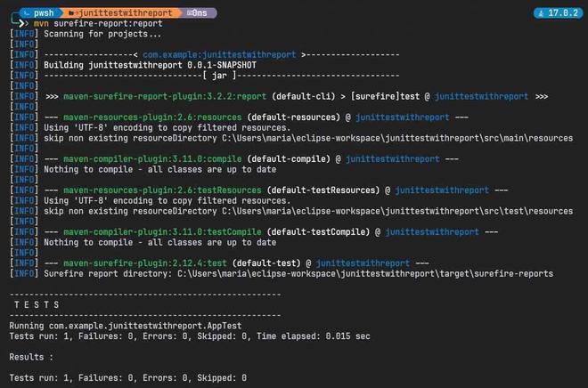Viewport: 588px width, 388px height.
Task: Click maven-surefire-report-plugin:3.2.2:report text
Action: point(165,97)
